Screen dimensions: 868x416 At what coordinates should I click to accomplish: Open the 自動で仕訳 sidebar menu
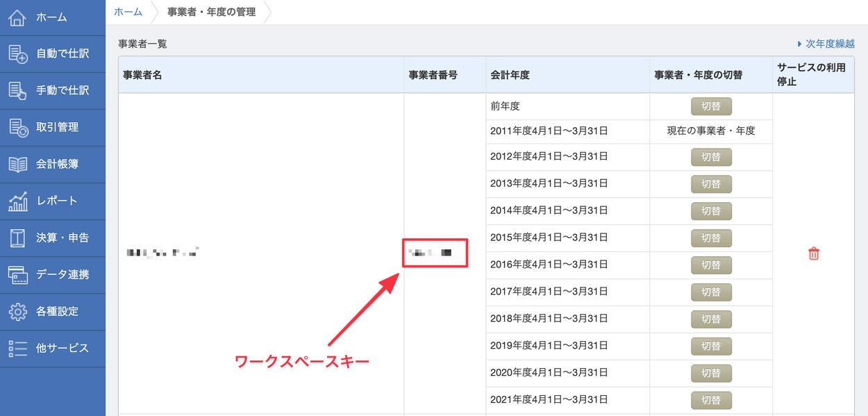53,53
